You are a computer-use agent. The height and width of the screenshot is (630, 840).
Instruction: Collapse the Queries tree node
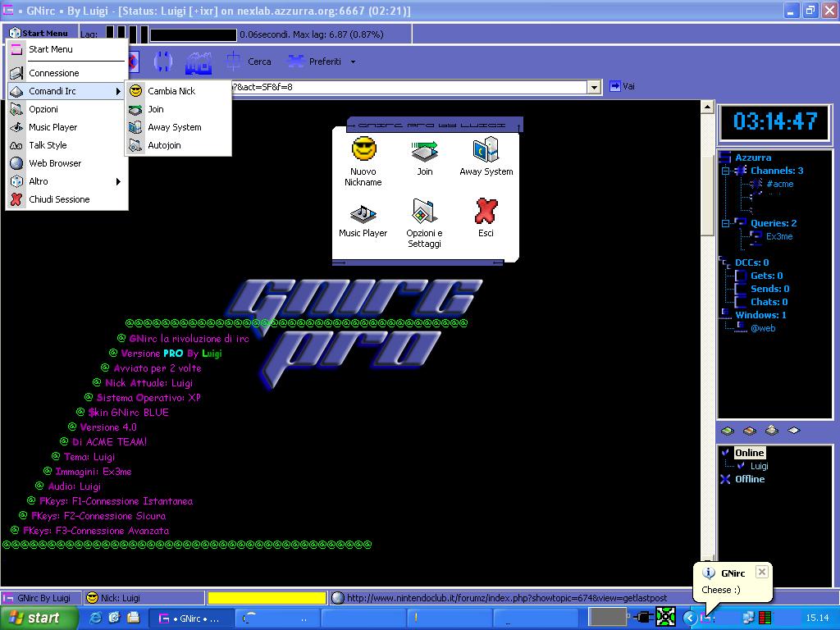coord(725,223)
